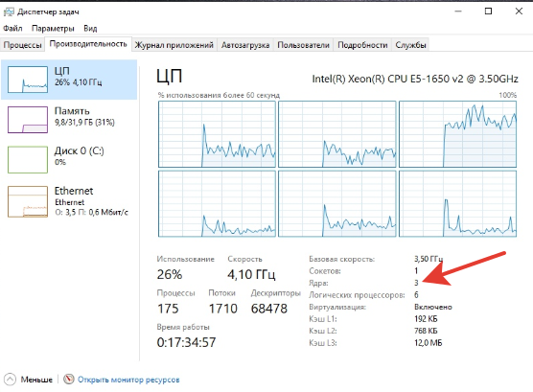This screenshot has width=533, height=392.
Task: Click the 1710 threads count
Action: [223, 309]
